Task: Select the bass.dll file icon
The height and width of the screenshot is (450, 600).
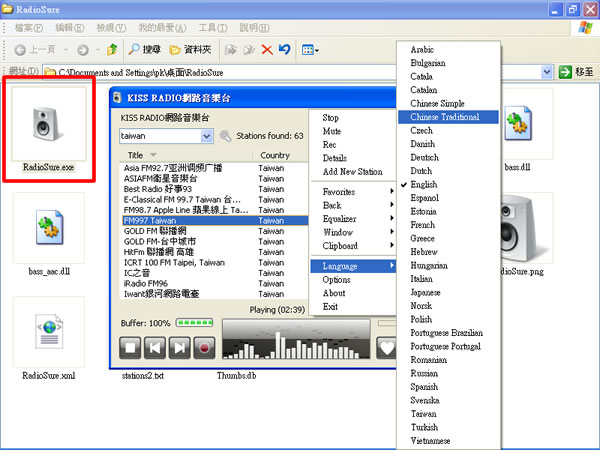Action: pyautogui.click(x=518, y=123)
